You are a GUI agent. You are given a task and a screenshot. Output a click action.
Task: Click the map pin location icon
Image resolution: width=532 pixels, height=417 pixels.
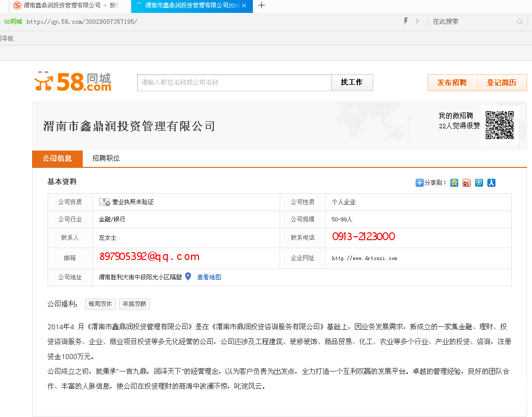point(188,277)
